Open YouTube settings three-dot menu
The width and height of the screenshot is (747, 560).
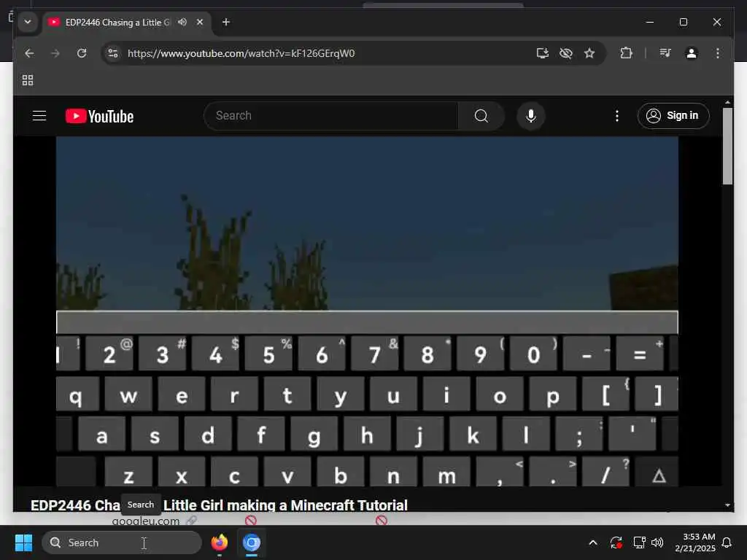617,116
